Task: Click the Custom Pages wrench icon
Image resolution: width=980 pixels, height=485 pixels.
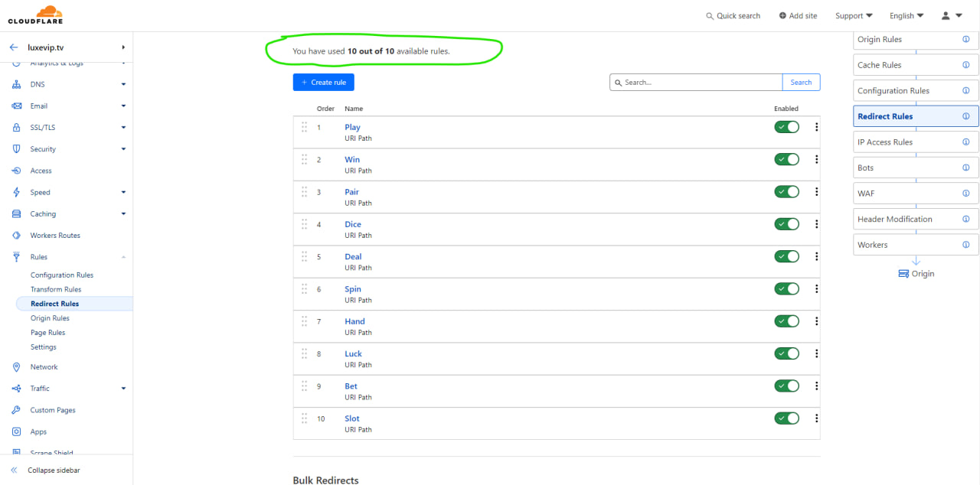Action: (16, 410)
